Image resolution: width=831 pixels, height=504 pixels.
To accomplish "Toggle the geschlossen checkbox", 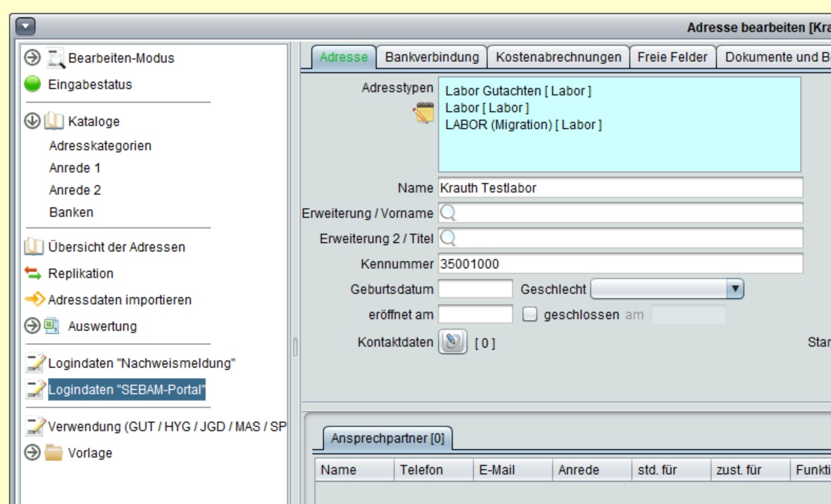I will 530,315.
